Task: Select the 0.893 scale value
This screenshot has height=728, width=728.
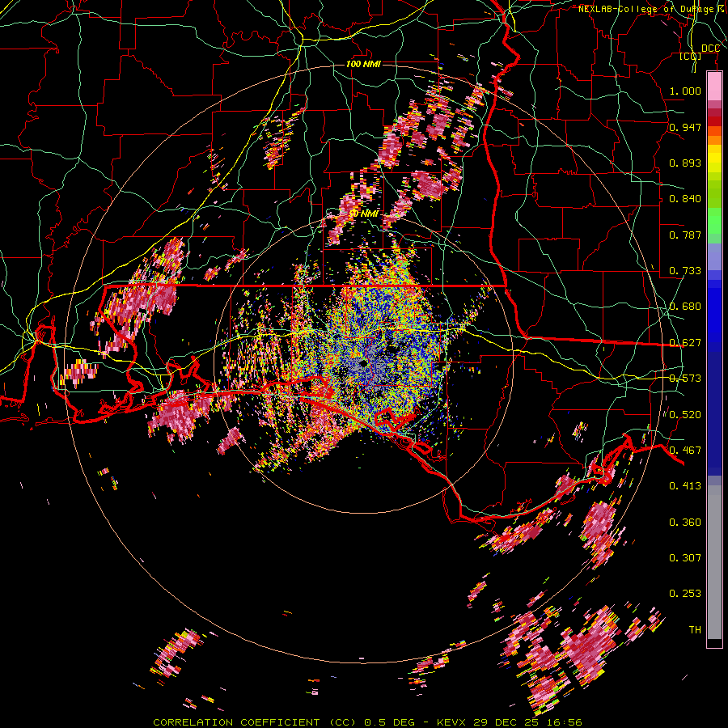Action: click(685, 163)
